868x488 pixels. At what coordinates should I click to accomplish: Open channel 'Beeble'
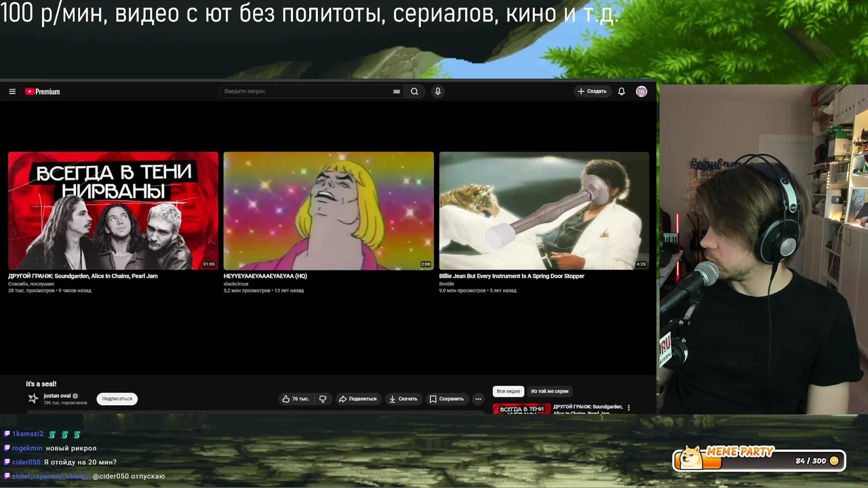[447, 284]
